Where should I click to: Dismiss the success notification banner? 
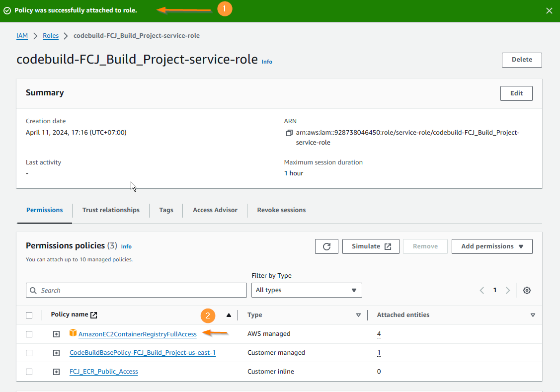tap(549, 11)
